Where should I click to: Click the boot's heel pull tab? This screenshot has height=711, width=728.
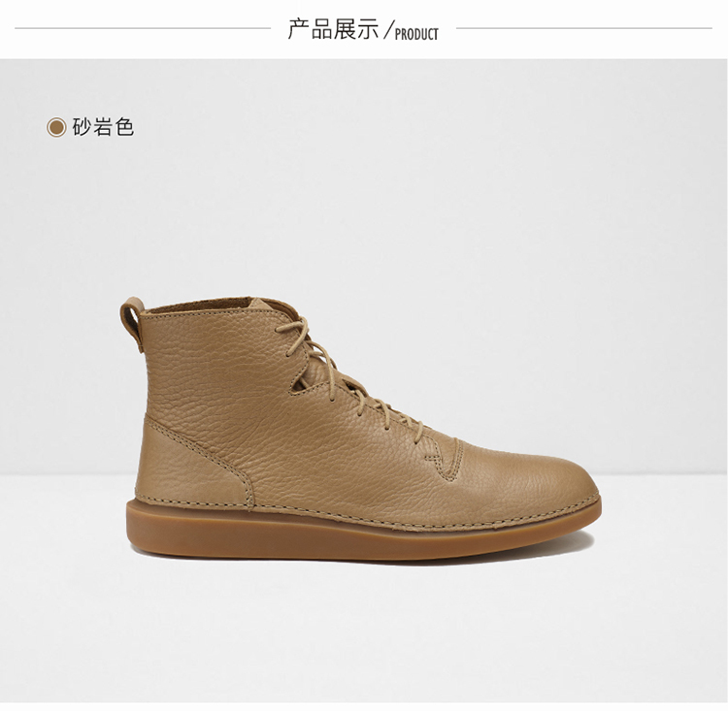coord(132,322)
